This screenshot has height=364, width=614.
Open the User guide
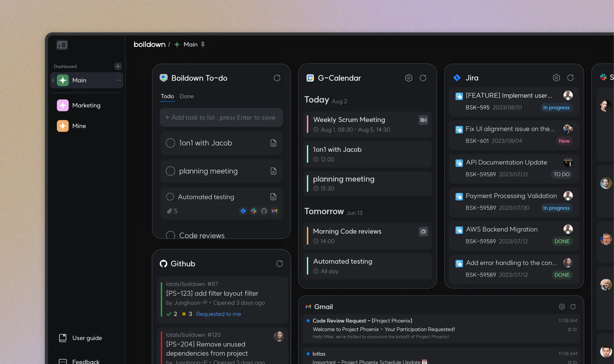click(x=87, y=338)
